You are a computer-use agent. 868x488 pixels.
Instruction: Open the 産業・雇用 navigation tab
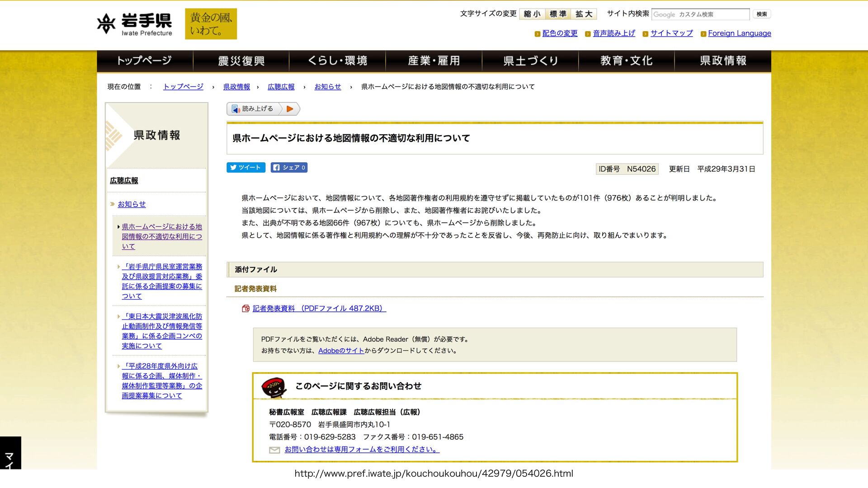tap(434, 61)
